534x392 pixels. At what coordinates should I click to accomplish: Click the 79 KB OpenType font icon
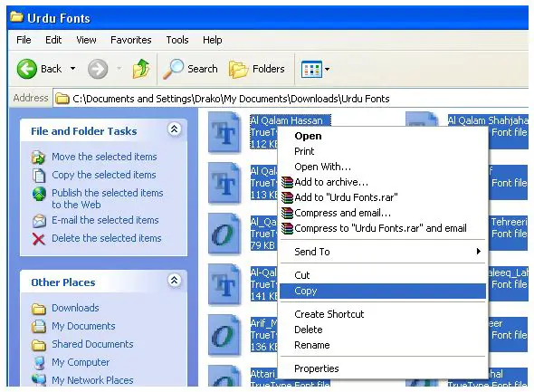tap(224, 234)
